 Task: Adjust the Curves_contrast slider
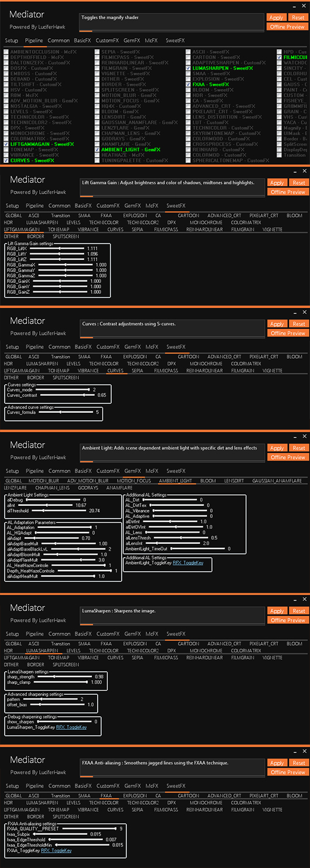(67, 395)
